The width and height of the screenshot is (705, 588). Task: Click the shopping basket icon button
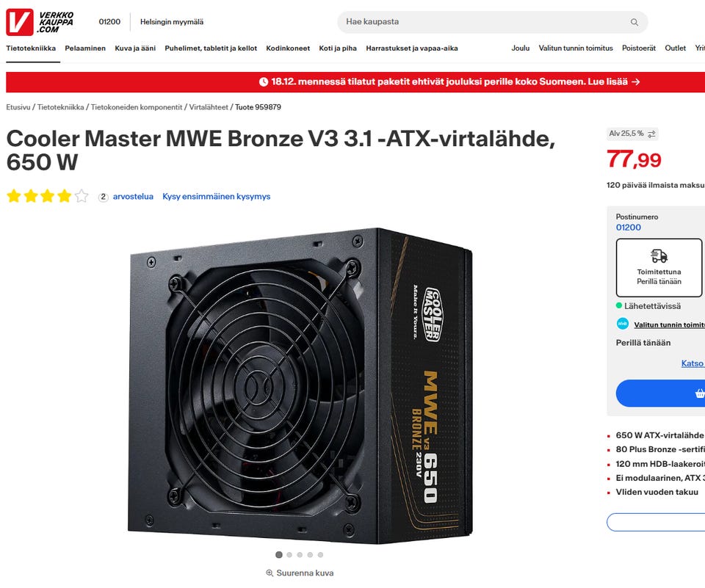pos(700,393)
